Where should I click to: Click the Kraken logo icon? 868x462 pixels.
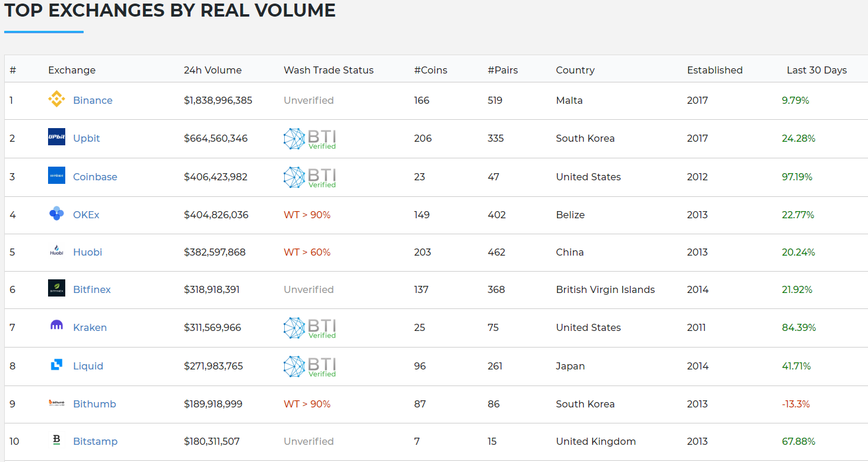(56, 326)
